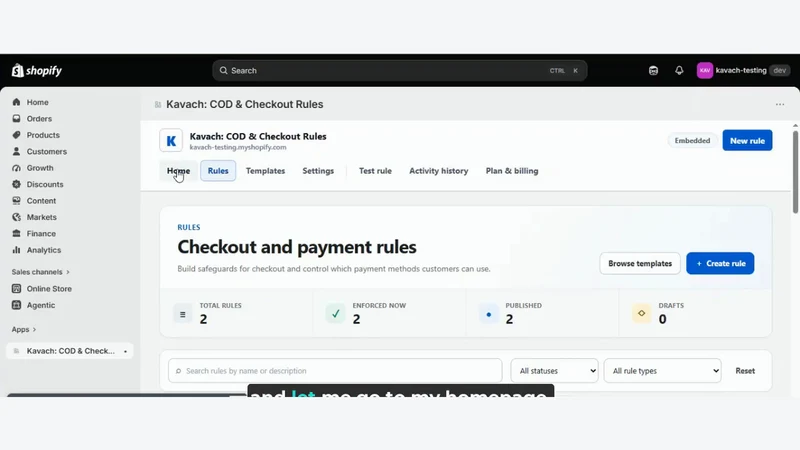Select the Rules tab
The height and width of the screenshot is (450, 800).
pos(218,171)
